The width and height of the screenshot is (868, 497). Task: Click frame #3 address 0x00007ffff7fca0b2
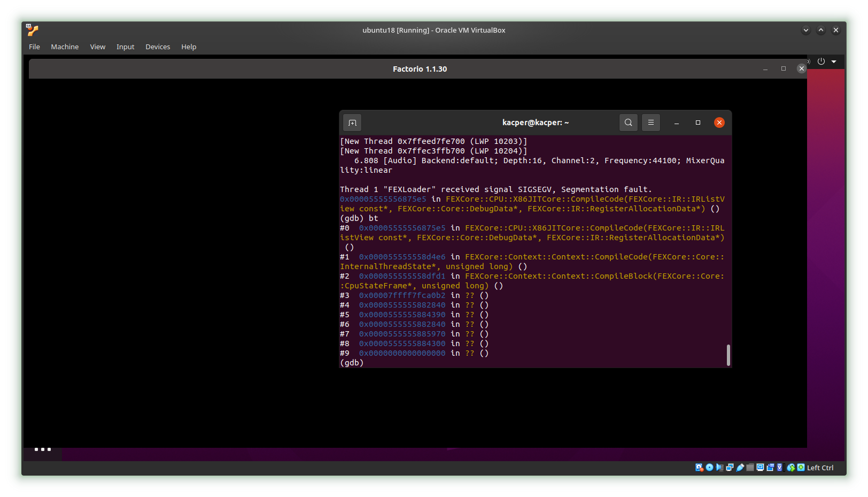pyautogui.click(x=402, y=295)
